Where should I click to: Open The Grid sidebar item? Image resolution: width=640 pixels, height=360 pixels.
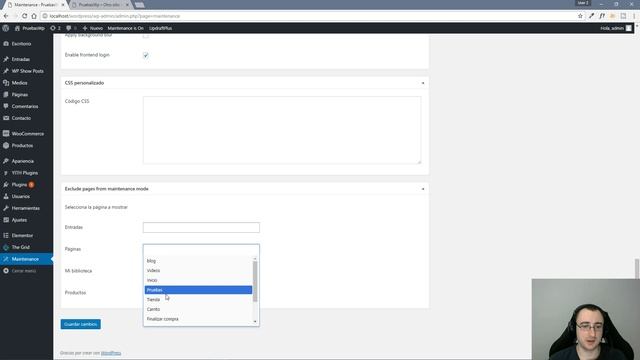pyautogui.click(x=20, y=247)
